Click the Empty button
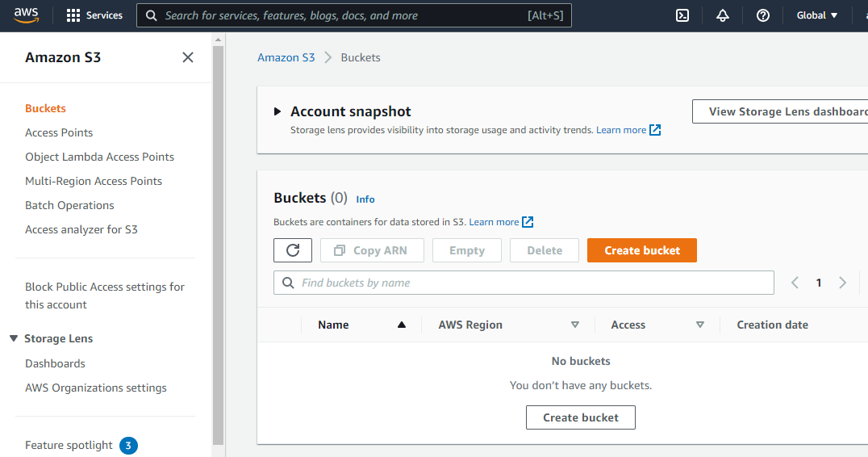 (466, 250)
